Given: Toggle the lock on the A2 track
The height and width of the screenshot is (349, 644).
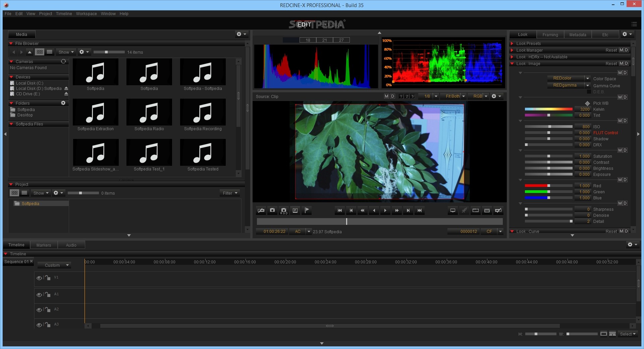Looking at the screenshot, I should tap(48, 309).
